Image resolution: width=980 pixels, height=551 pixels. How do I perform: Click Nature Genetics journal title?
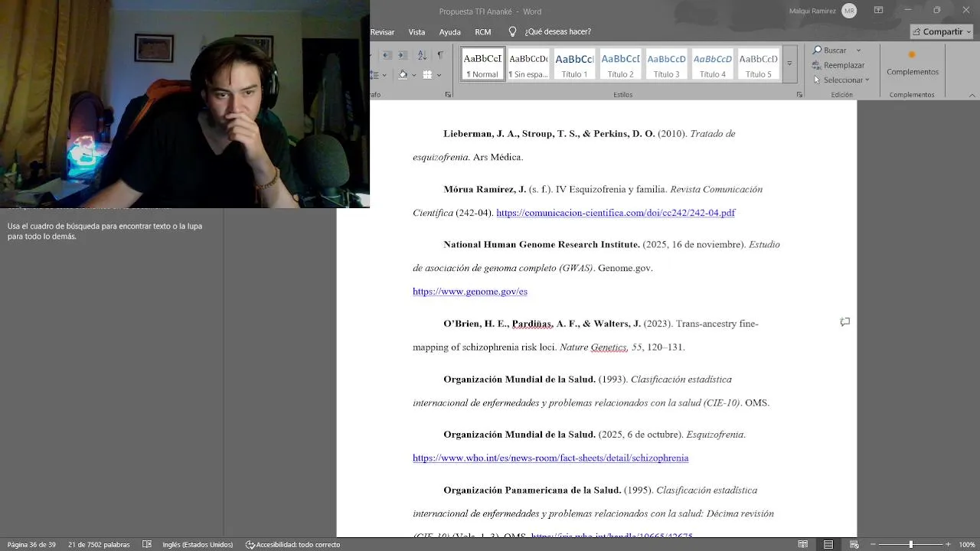[x=593, y=347]
